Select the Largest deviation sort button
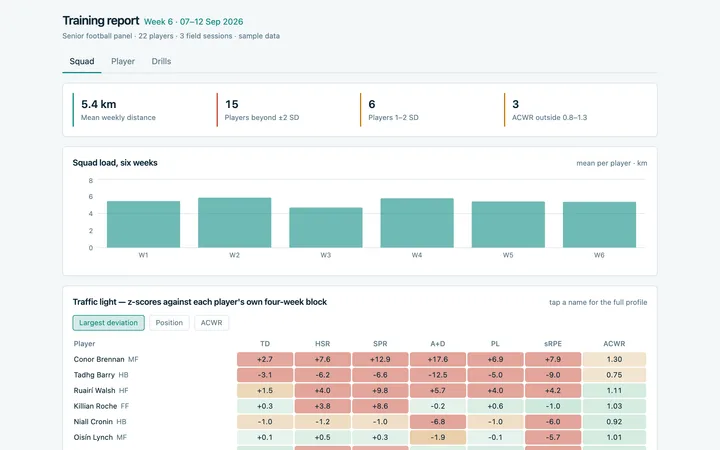720x450 pixels. point(108,323)
